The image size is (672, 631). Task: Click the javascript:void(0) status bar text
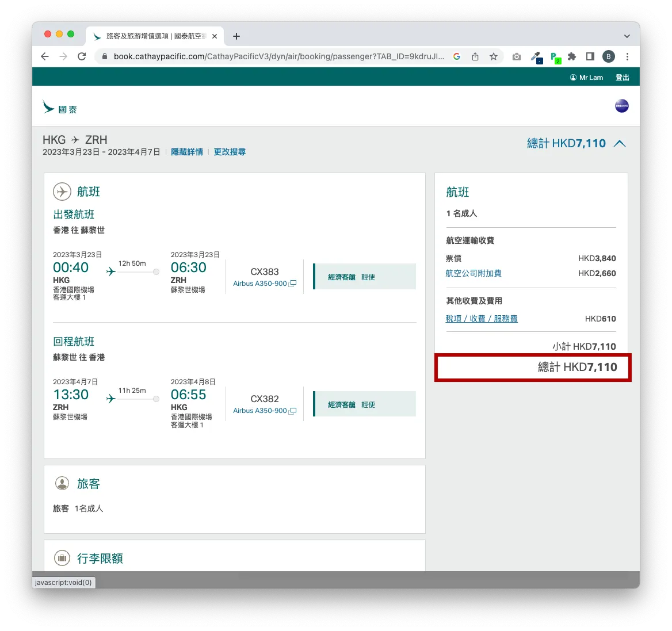[x=63, y=583]
